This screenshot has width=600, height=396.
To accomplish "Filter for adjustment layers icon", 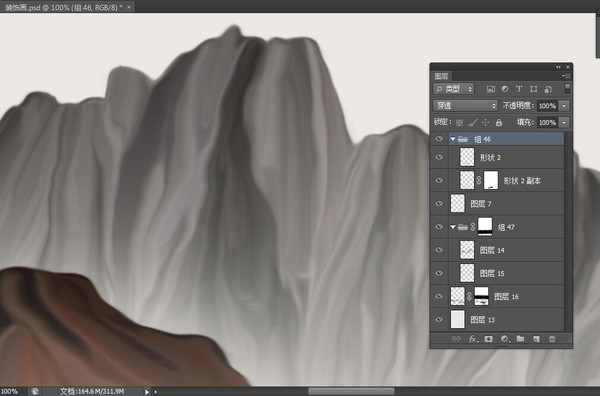I will pos(505,89).
